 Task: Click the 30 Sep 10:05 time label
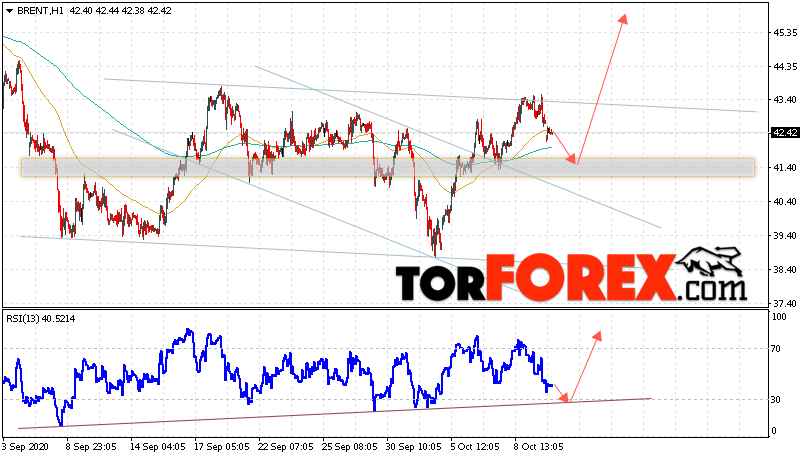(414, 447)
